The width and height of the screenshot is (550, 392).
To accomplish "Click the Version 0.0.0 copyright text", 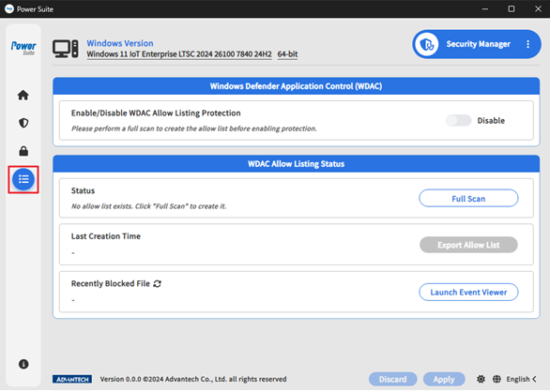I will (193, 379).
